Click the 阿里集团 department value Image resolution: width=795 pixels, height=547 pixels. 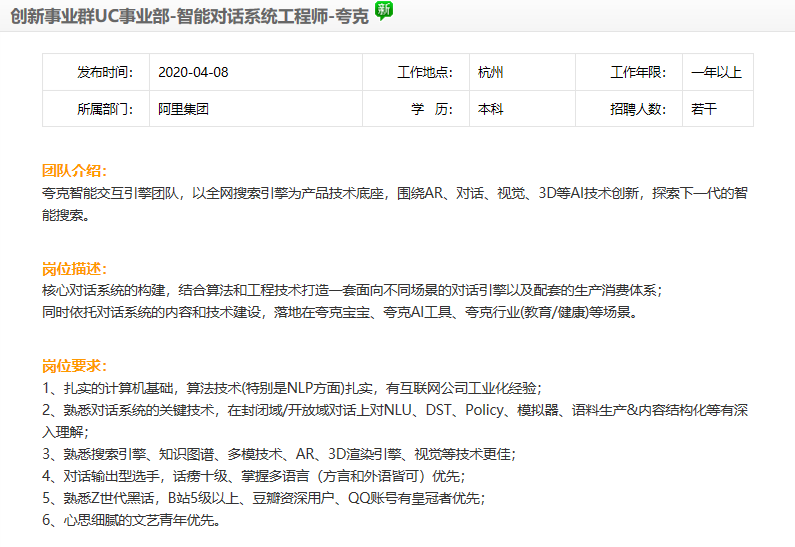pos(183,109)
